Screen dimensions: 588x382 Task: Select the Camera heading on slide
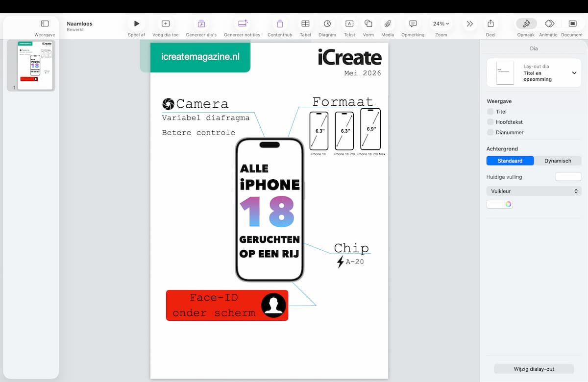(202, 104)
